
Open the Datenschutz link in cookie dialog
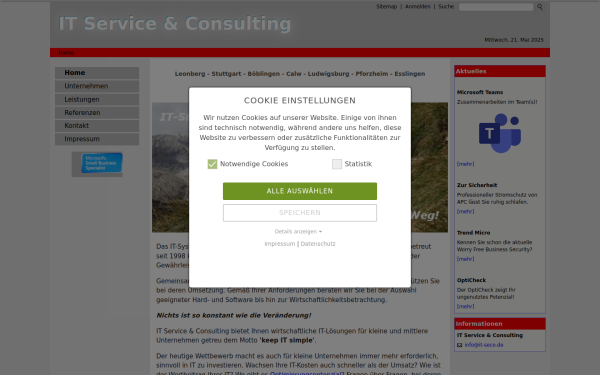[x=318, y=244]
